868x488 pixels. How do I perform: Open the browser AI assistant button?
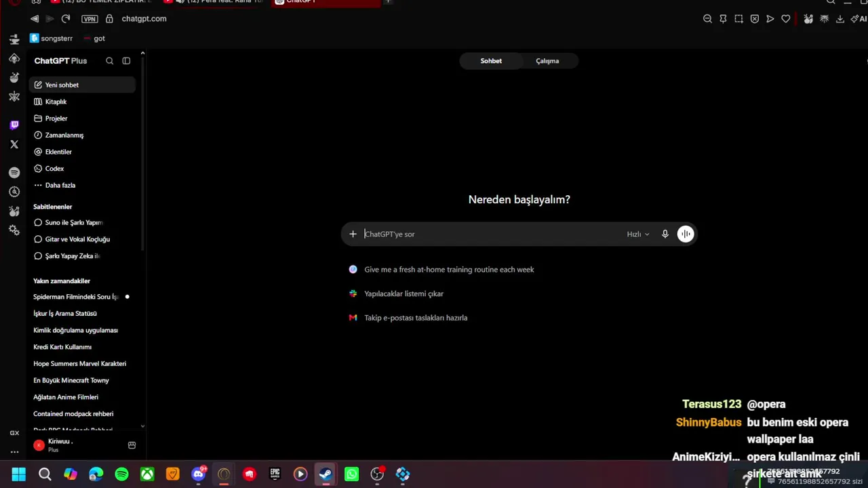(x=859, y=19)
